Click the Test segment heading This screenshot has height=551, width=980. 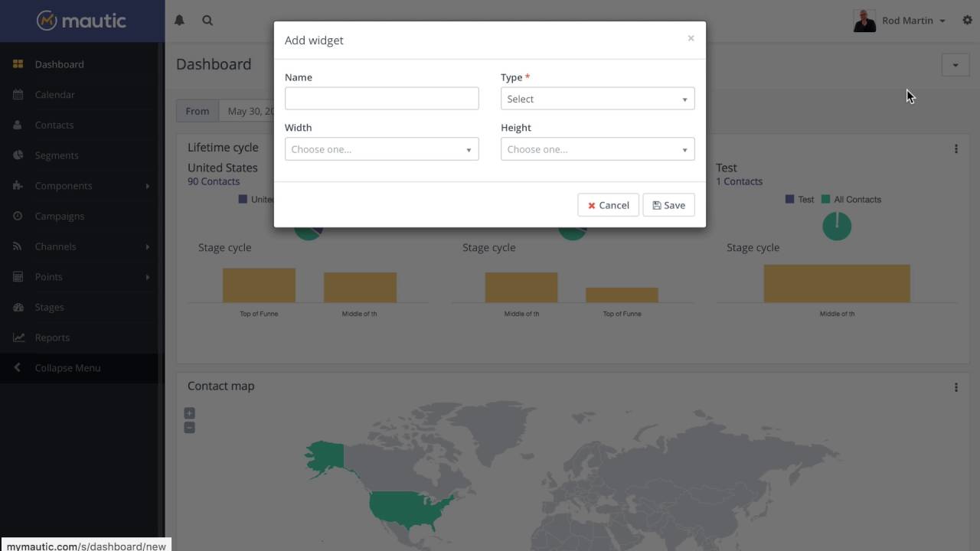(x=727, y=168)
